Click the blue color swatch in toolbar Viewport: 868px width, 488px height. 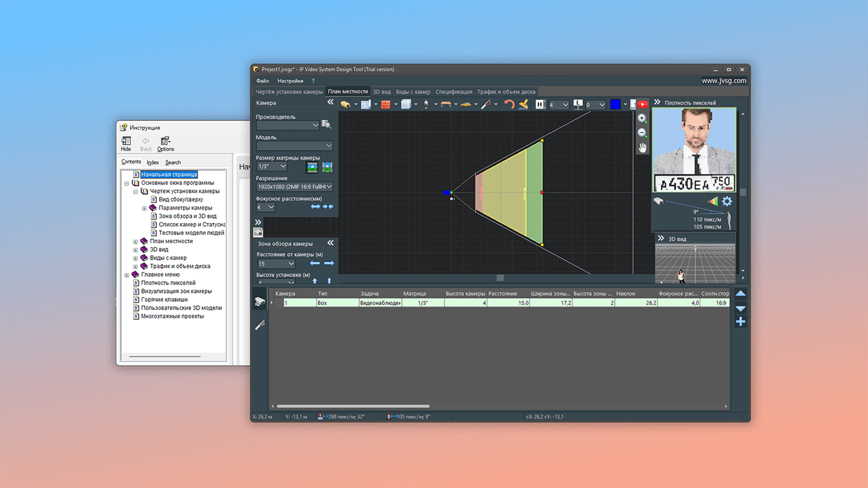point(615,104)
